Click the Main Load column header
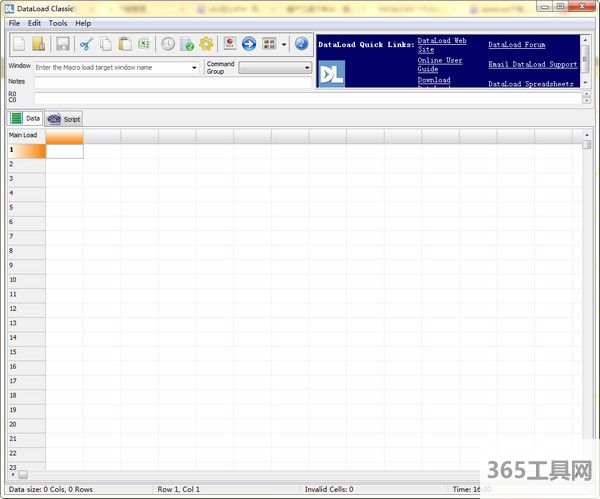Screen dimensions: 600x499 click(x=23, y=135)
